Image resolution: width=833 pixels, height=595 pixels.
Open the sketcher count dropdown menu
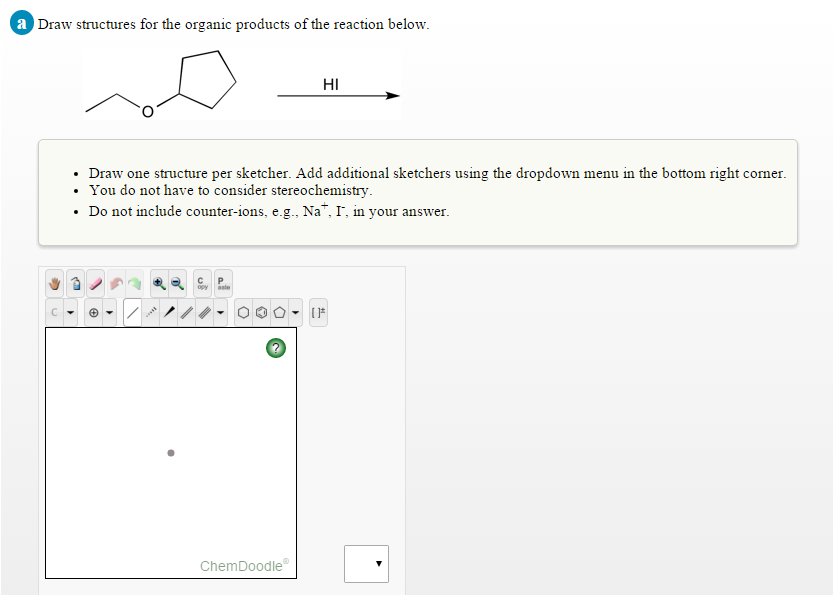(366, 563)
